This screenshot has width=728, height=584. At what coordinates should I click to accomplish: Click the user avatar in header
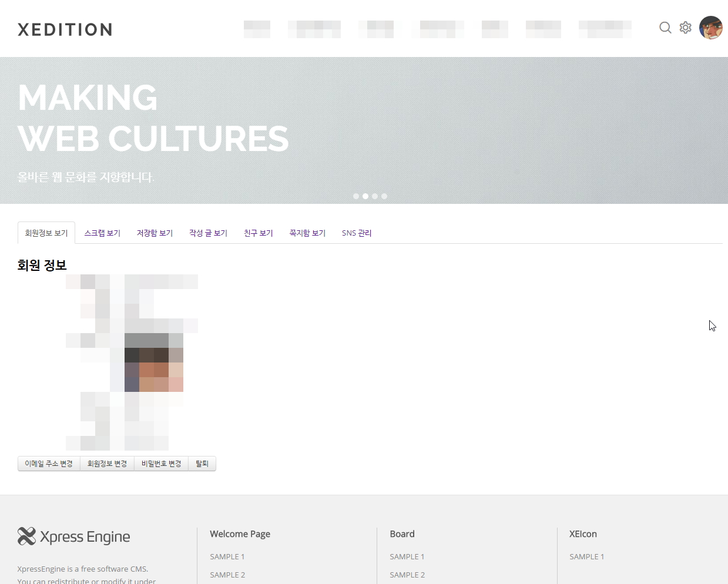click(x=710, y=28)
